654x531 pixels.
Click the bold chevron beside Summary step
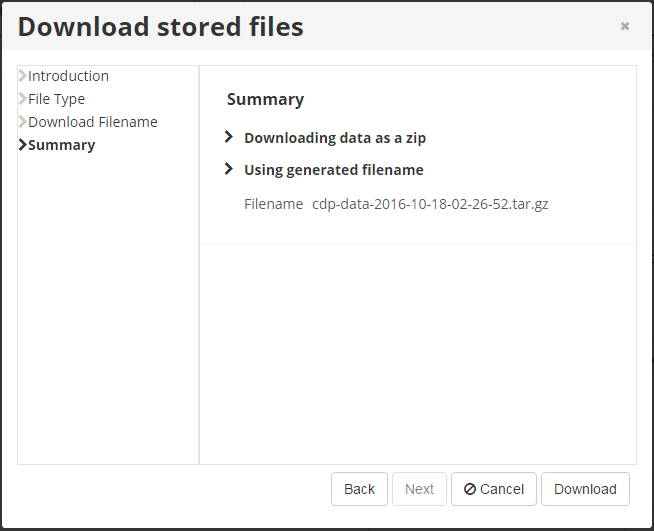(x=23, y=145)
